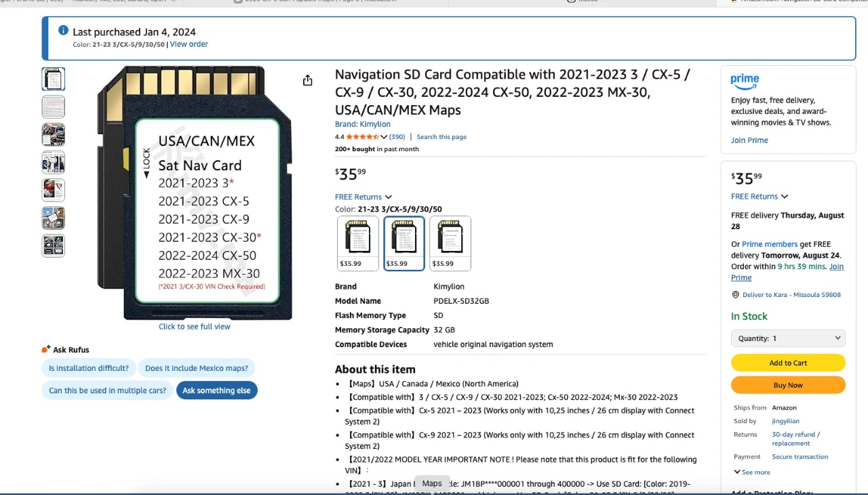Image resolution: width=868 pixels, height=495 pixels.
Task: Click the Join Prime link
Action: (x=749, y=140)
